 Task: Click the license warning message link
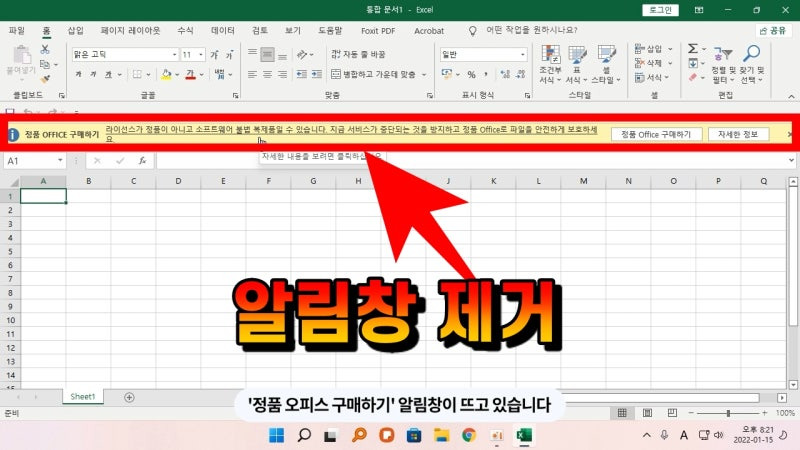click(x=352, y=134)
